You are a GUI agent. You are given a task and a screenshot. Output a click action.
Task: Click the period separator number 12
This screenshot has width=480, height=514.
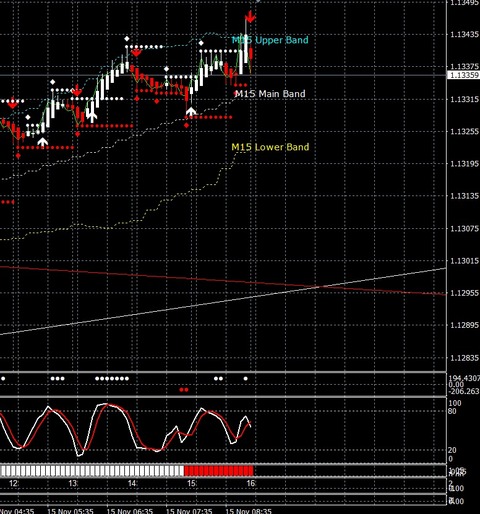point(13,483)
